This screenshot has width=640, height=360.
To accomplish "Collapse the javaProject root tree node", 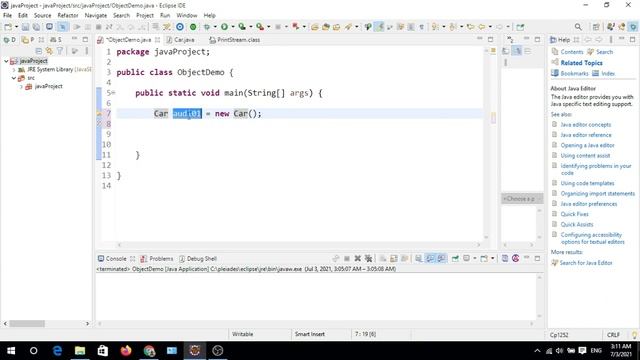I will pos(6,61).
